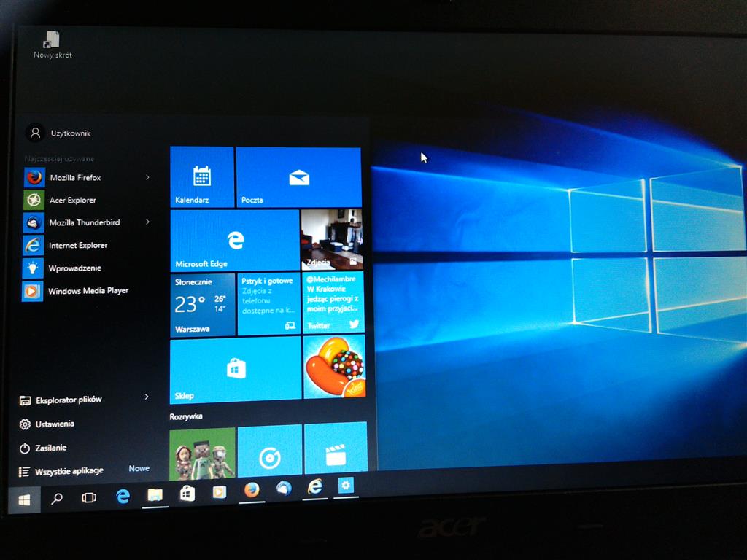747x560 pixels.
Task: Open the Twitter tile
Action: coord(333,303)
